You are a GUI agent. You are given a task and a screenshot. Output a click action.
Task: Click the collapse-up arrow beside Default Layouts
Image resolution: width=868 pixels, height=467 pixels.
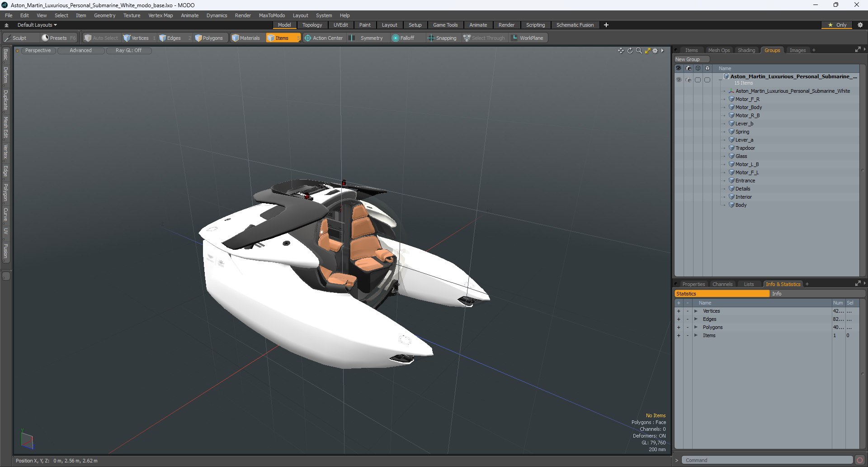pyautogui.click(x=6, y=25)
